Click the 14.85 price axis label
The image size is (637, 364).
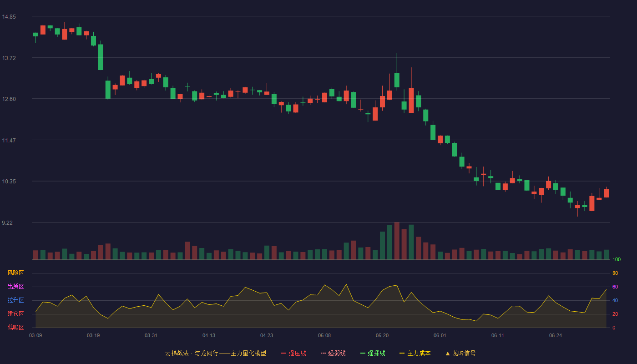coord(9,17)
